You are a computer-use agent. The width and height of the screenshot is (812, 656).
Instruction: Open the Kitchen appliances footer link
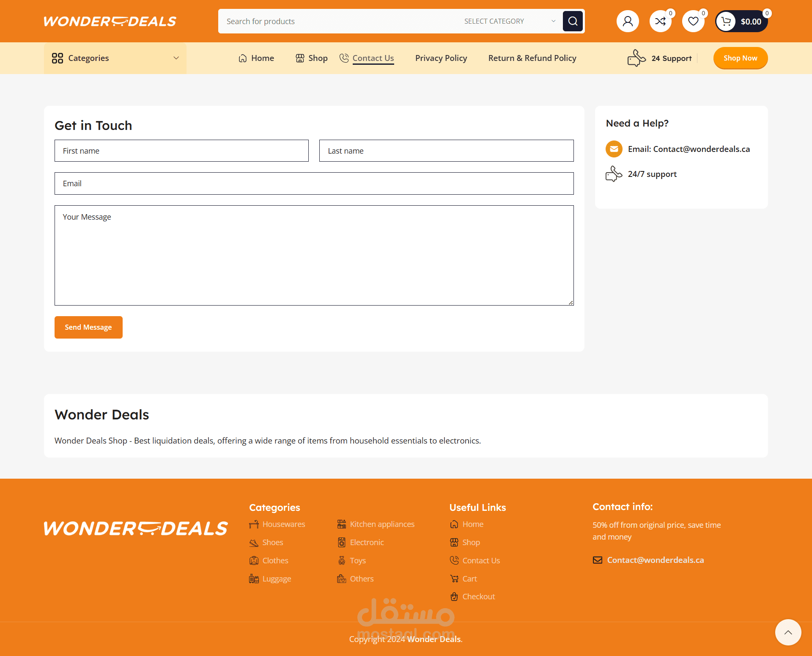coord(382,524)
